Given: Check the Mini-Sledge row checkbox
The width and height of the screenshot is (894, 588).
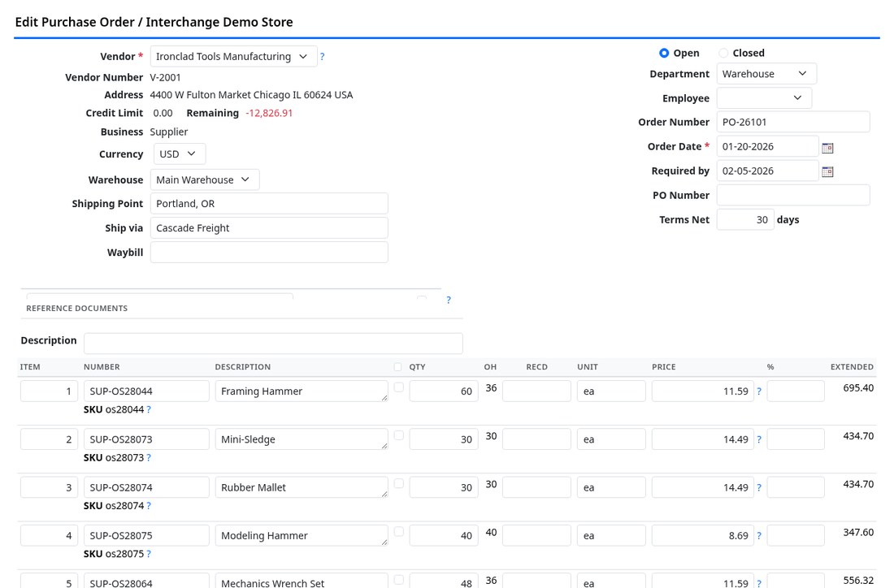Looking at the screenshot, I should click(x=399, y=435).
